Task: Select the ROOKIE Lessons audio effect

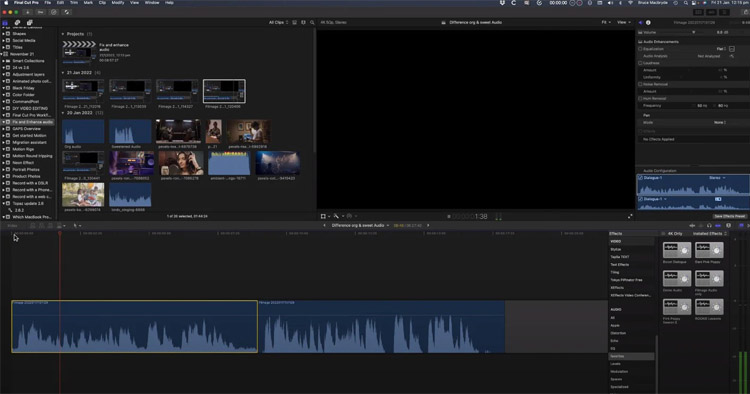Action: (x=709, y=307)
